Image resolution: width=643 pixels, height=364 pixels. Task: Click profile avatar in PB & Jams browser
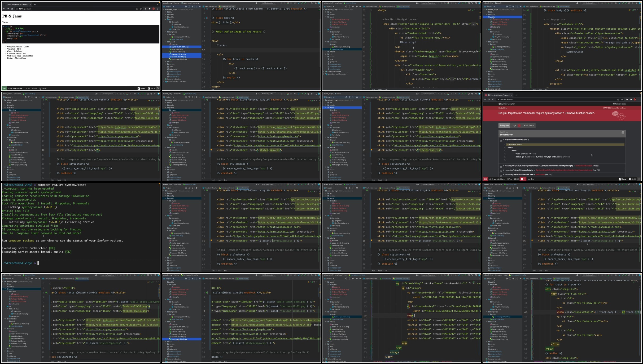[x=154, y=9]
